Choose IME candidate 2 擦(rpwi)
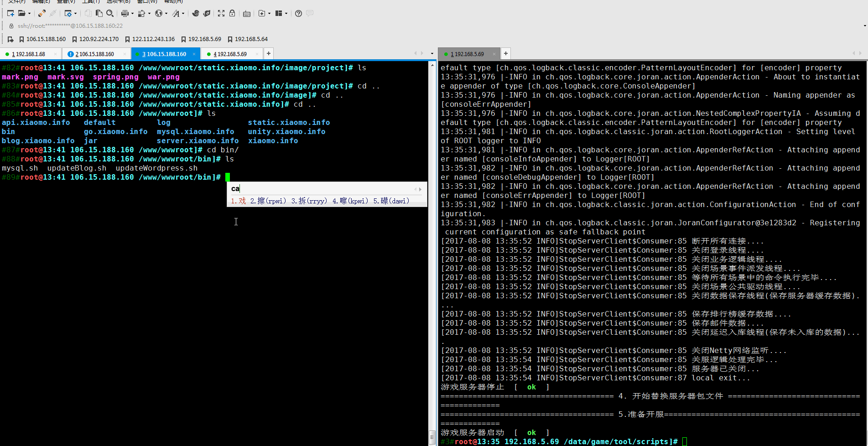This screenshot has width=868, height=446. pos(268,201)
